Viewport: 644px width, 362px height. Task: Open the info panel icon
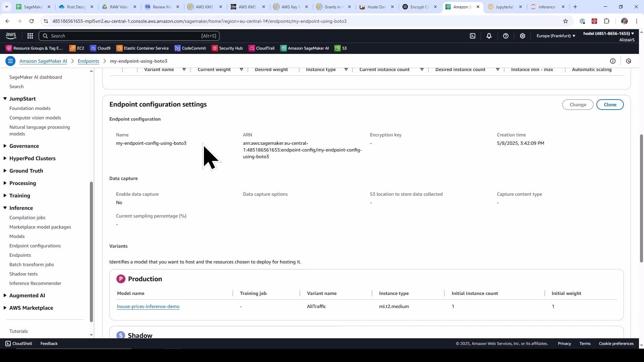pyautogui.click(x=613, y=61)
